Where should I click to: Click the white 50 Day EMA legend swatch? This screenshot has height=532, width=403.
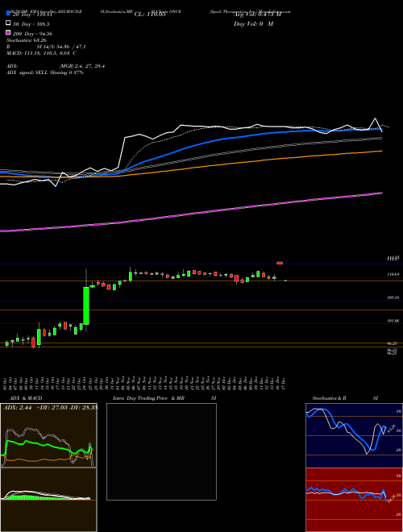click(8, 23)
